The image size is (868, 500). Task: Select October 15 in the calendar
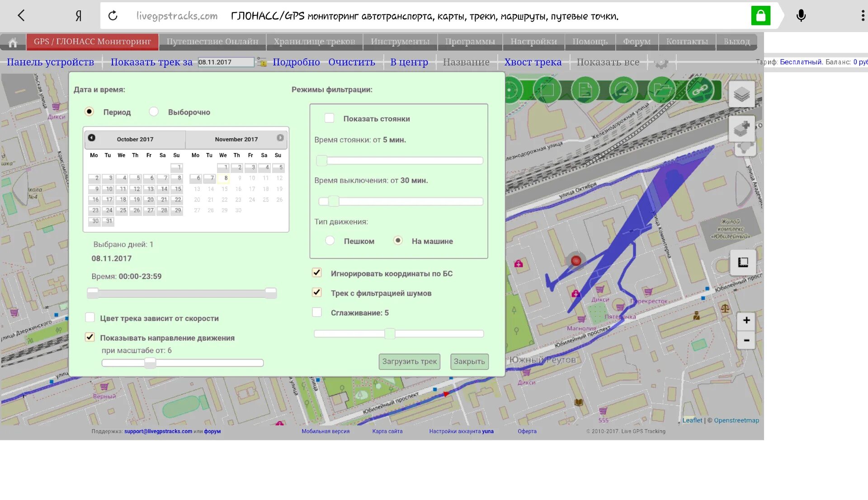177,189
